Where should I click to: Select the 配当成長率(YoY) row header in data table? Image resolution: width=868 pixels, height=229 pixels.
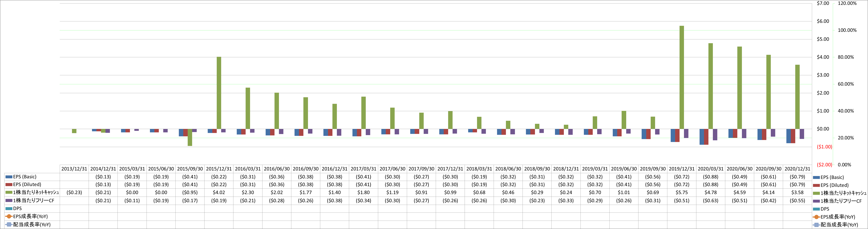pyautogui.click(x=32, y=225)
